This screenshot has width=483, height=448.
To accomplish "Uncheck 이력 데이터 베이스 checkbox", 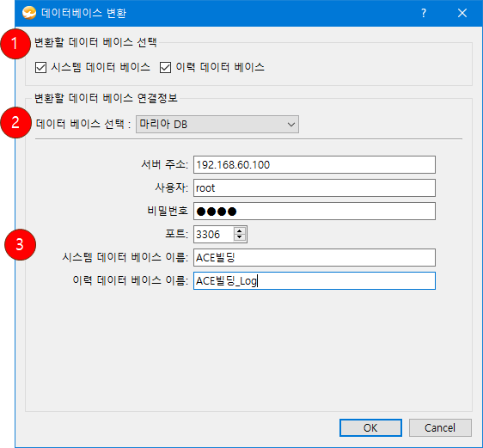I will (165, 67).
